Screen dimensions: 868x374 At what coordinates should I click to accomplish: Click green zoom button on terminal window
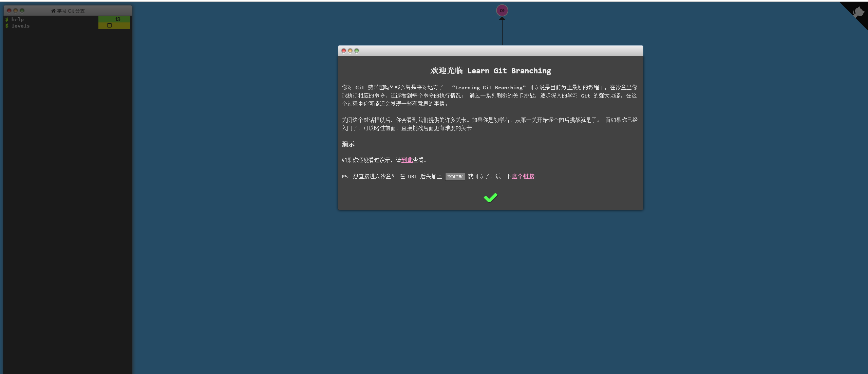[22, 11]
